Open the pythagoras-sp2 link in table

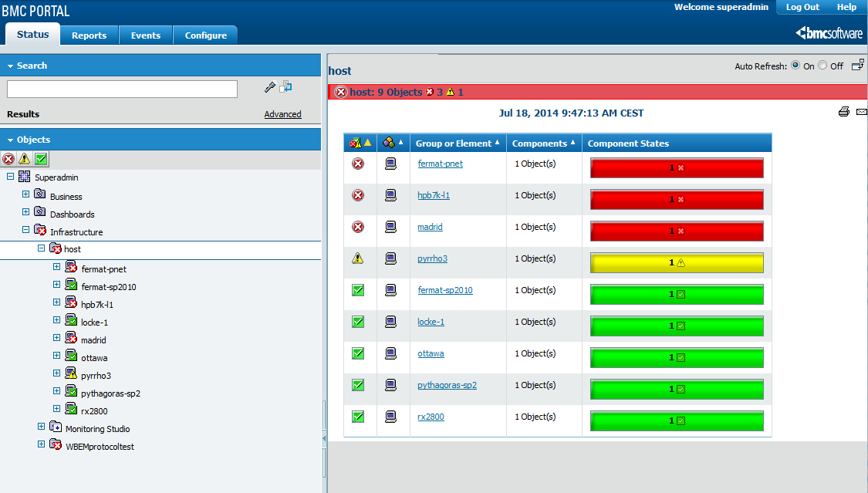coord(447,385)
